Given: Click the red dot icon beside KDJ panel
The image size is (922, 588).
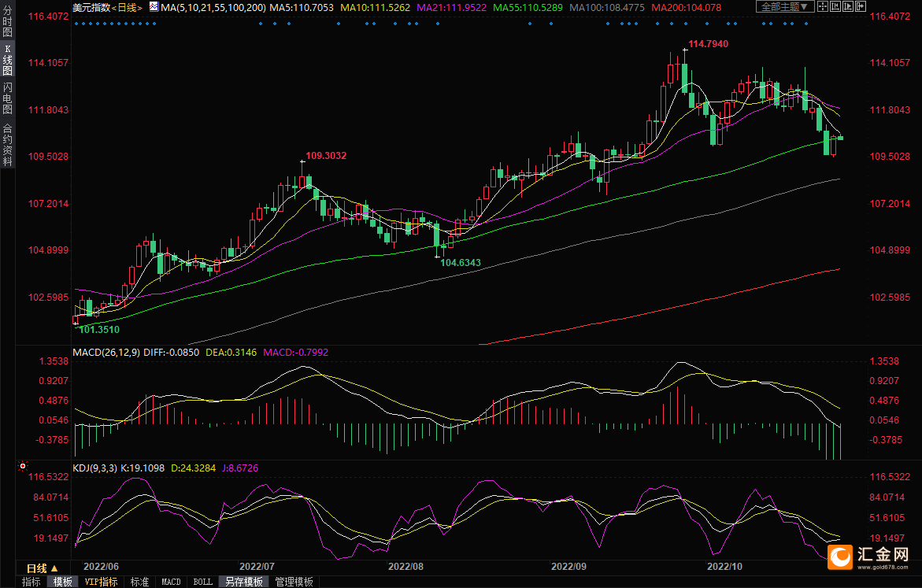Looking at the screenshot, I should (22, 466).
